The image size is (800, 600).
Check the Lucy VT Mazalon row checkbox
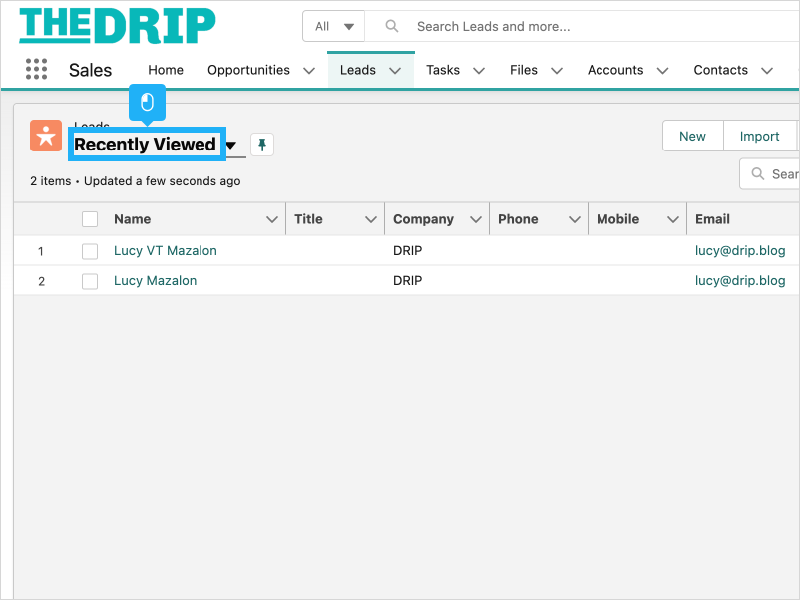coord(90,251)
